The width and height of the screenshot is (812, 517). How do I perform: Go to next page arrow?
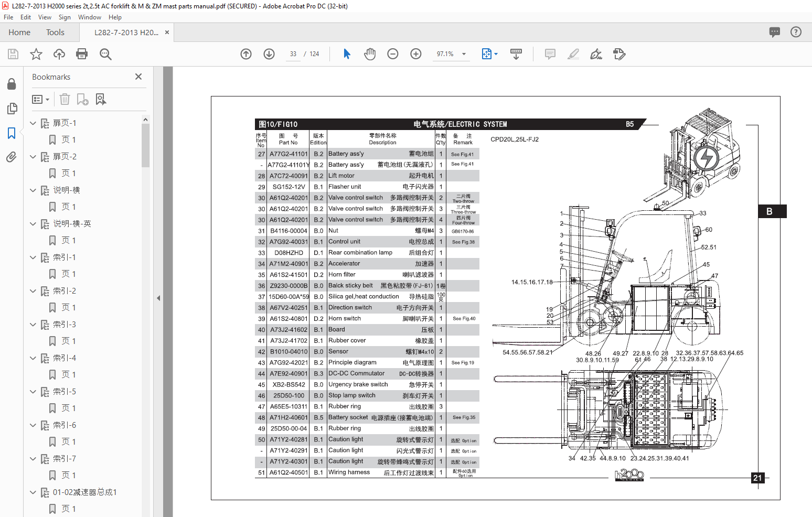tap(269, 54)
